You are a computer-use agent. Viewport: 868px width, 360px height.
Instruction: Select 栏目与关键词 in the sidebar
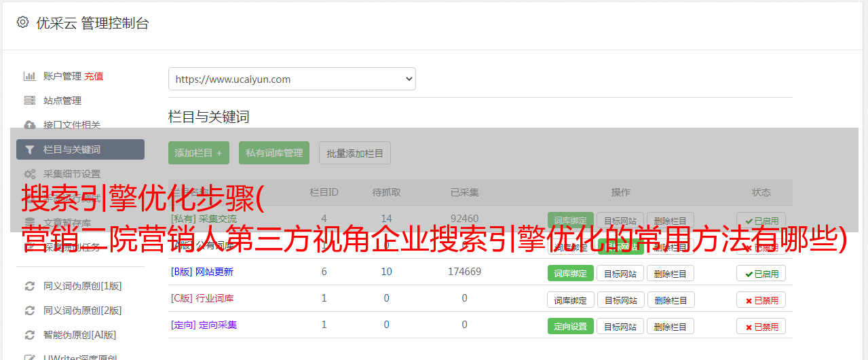coord(80,149)
